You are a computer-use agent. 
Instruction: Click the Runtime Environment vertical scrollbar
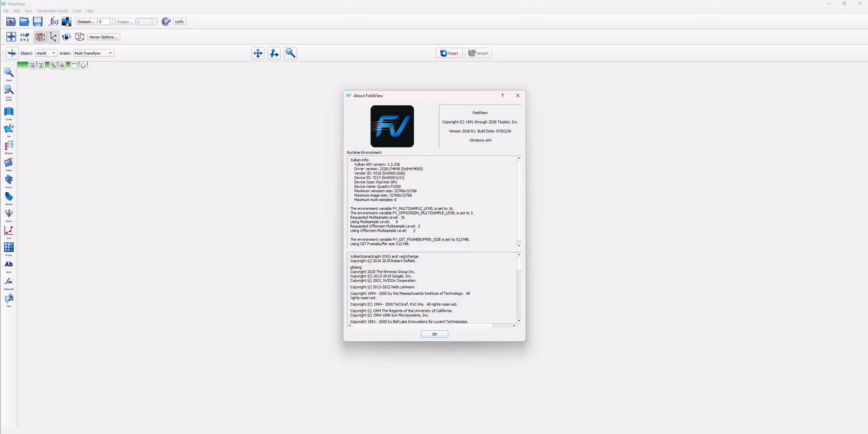(519, 202)
